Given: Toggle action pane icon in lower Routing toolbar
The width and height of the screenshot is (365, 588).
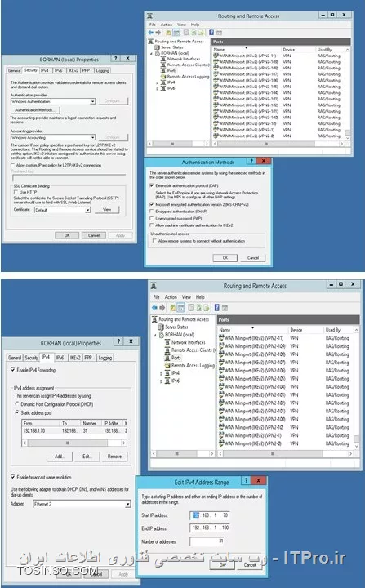Looking at the screenshot, I should coord(225,308).
